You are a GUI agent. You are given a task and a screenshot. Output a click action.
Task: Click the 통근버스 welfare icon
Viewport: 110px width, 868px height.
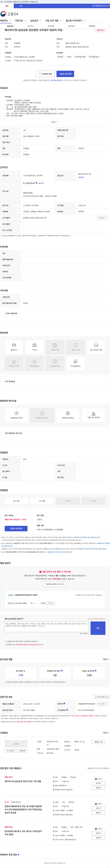[14, 347]
